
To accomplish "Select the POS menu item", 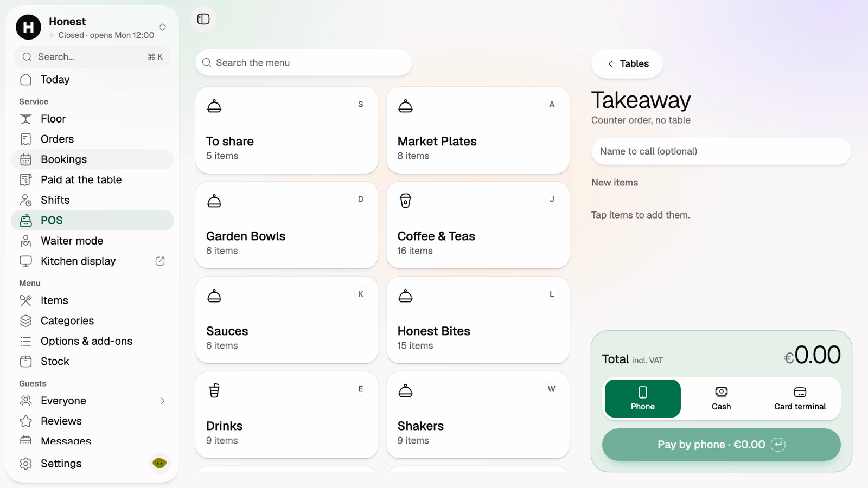I will [92, 220].
